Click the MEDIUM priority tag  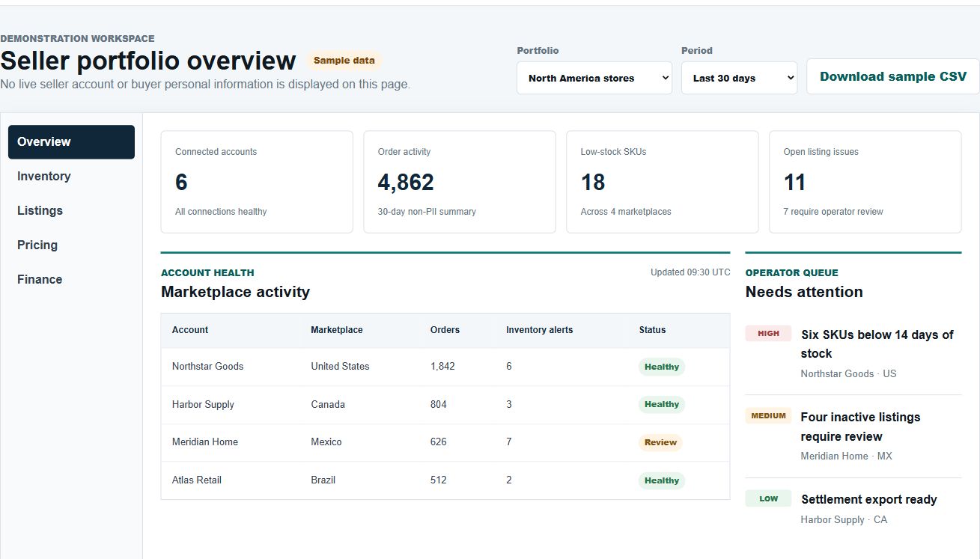point(768,416)
